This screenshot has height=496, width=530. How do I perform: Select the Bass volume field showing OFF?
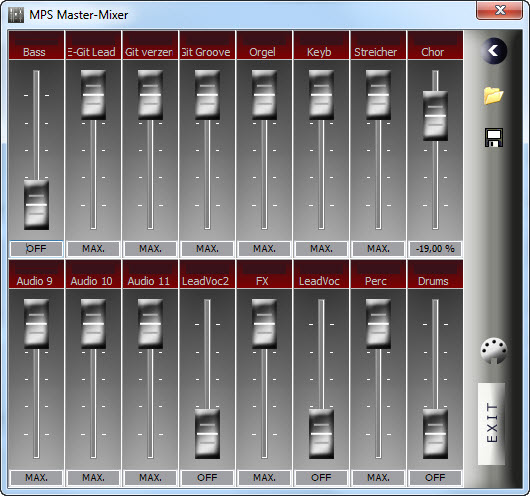tap(36, 249)
